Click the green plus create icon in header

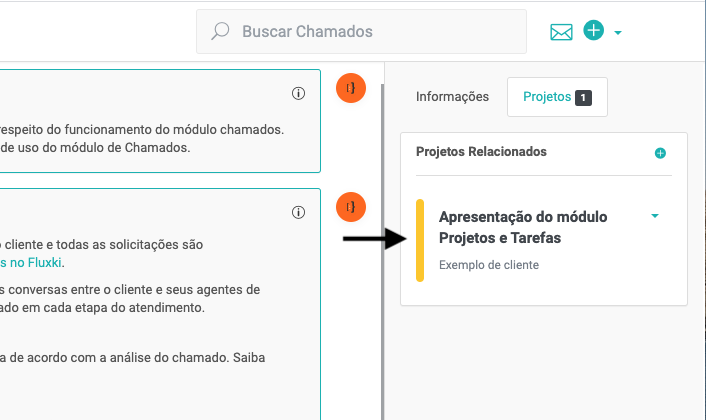(593, 31)
